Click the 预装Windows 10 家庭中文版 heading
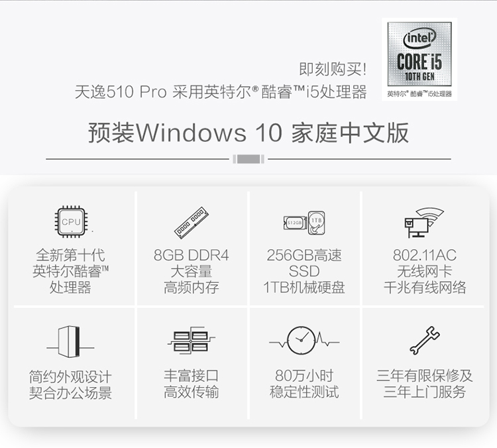 [248, 133]
